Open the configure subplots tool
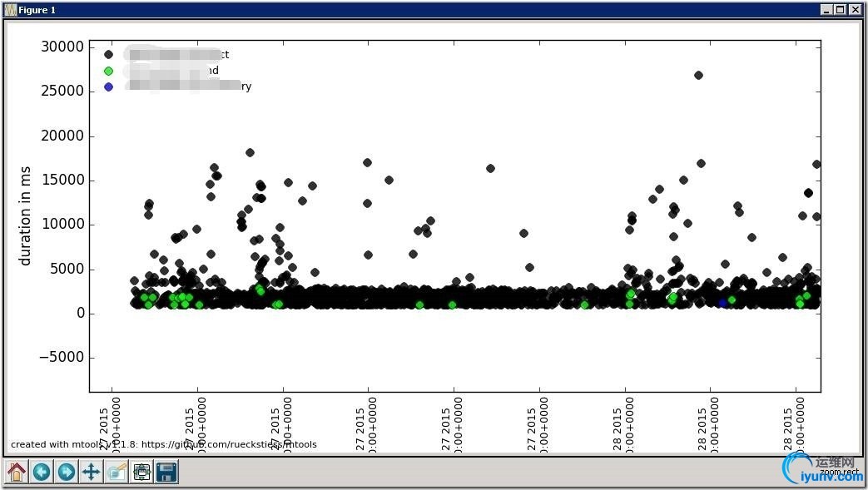The width and height of the screenshot is (868, 490). (141, 473)
